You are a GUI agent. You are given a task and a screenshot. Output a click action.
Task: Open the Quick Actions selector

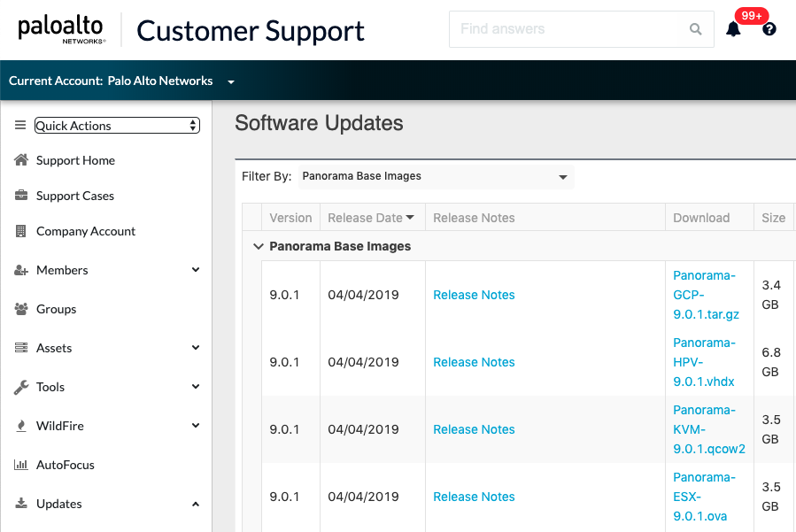[116, 125]
